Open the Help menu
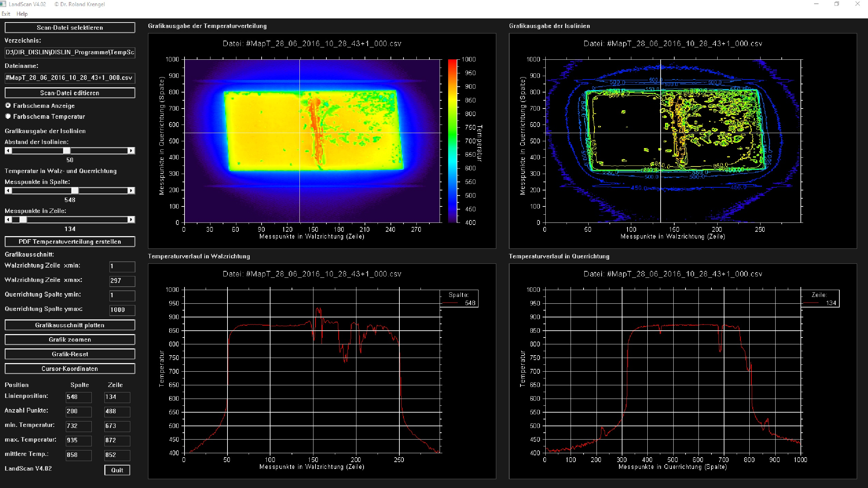The width and height of the screenshot is (868, 488). pyautogui.click(x=22, y=14)
